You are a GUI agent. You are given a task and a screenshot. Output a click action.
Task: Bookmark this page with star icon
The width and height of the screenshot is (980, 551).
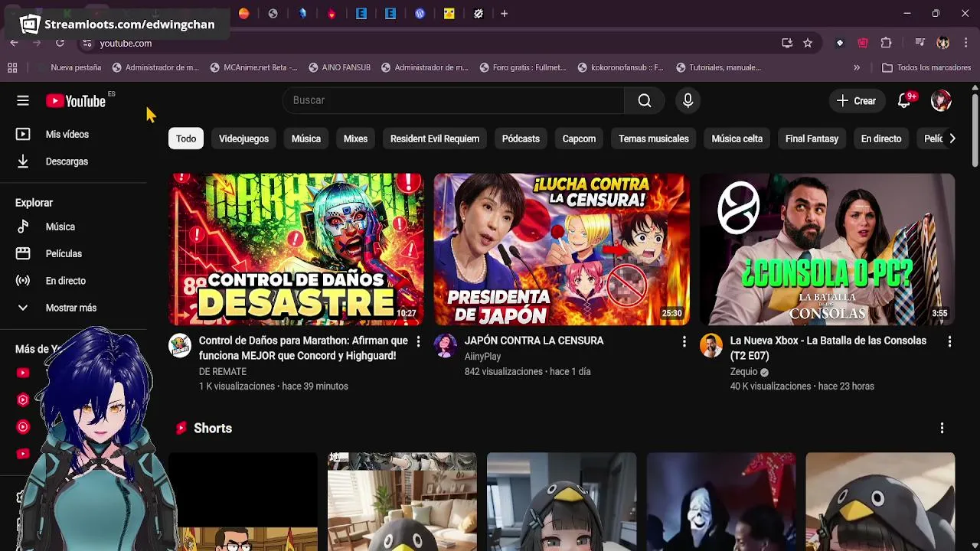point(808,43)
